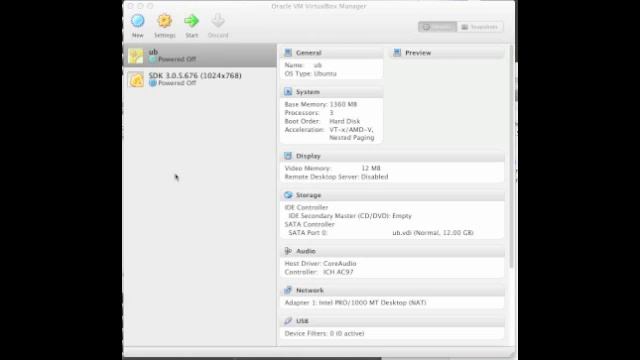Select the SDK 3.0.5.676 VM icon
640x360 pixels.
coord(136,80)
